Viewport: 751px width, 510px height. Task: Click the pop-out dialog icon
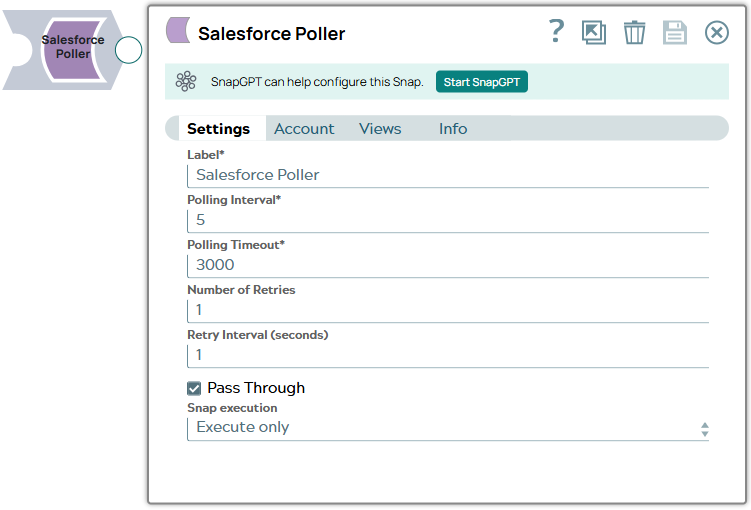pyautogui.click(x=594, y=33)
